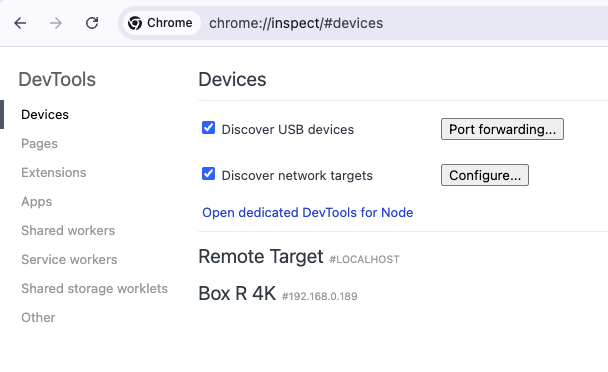Image resolution: width=608 pixels, height=372 pixels.
Task: Open the Other section
Action: pos(38,317)
